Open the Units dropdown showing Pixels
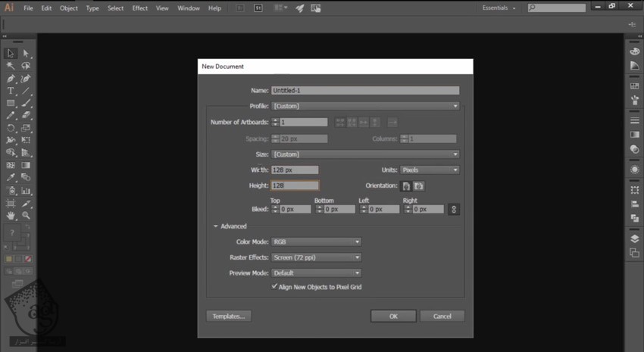 [430, 170]
